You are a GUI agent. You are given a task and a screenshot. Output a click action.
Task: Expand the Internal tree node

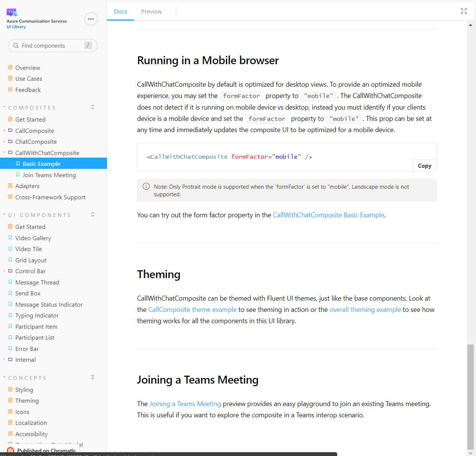pyautogui.click(x=4, y=360)
